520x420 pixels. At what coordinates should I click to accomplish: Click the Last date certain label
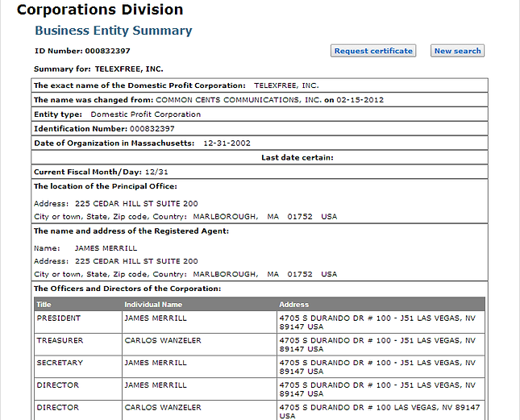click(x=297, y=157)
